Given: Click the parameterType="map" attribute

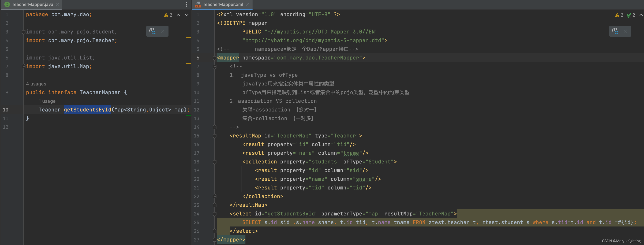Looking at the screenshot, I should (351, 214).
